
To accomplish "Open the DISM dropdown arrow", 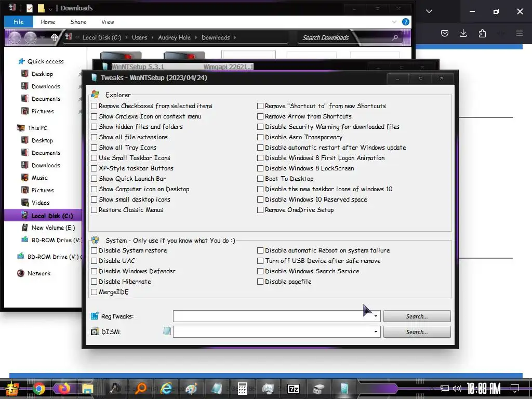I will (x=376, y=332).
